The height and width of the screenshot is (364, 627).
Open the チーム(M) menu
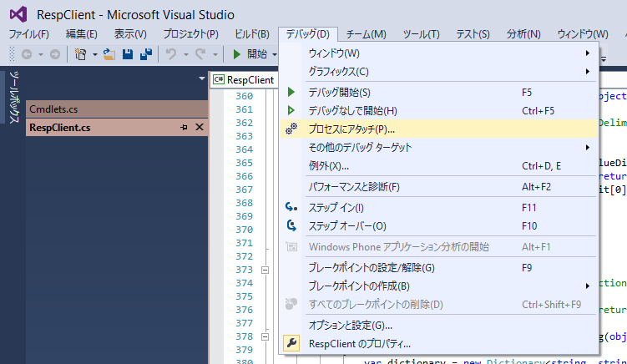tap(367, 34)
